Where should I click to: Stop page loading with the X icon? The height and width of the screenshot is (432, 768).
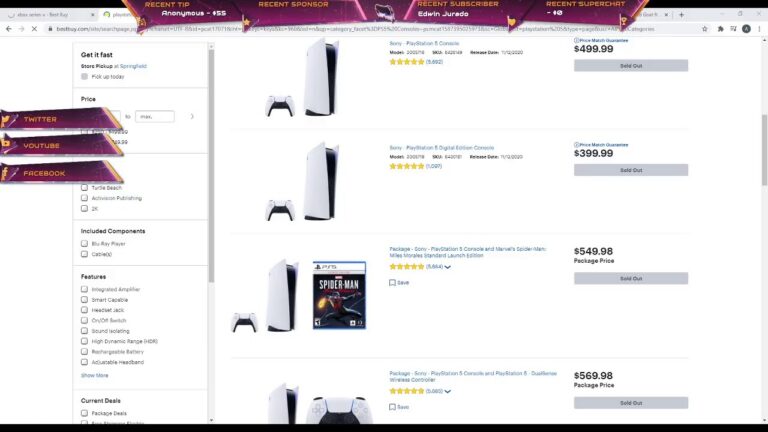point(34,29)
